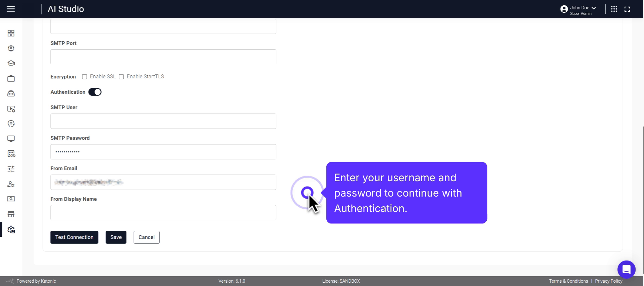Open the toolbox sidebar icon

11,93
